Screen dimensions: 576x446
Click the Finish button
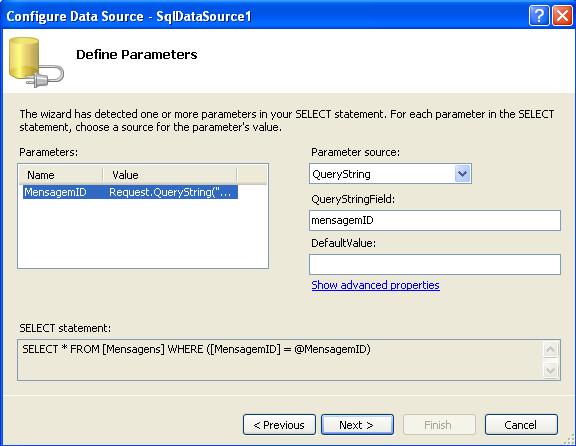[439, 425]
